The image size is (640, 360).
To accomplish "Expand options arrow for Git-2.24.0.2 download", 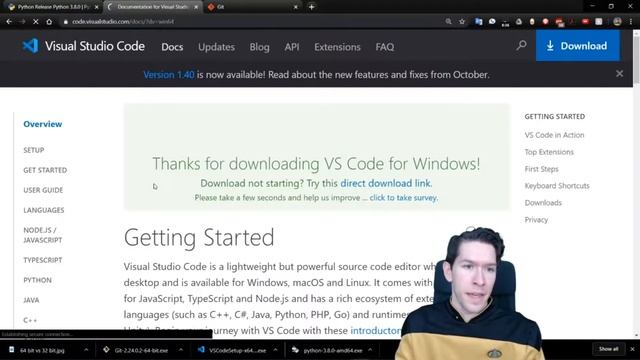I will [180, 350].
